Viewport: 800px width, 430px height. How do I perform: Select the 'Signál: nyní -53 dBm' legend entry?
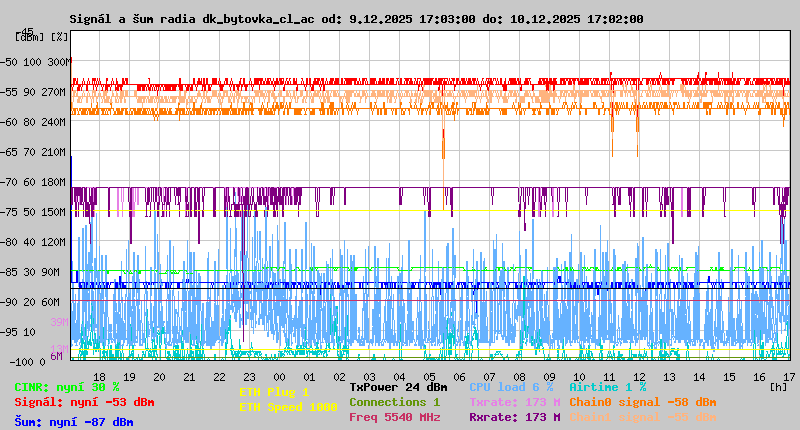pos(84,402)
